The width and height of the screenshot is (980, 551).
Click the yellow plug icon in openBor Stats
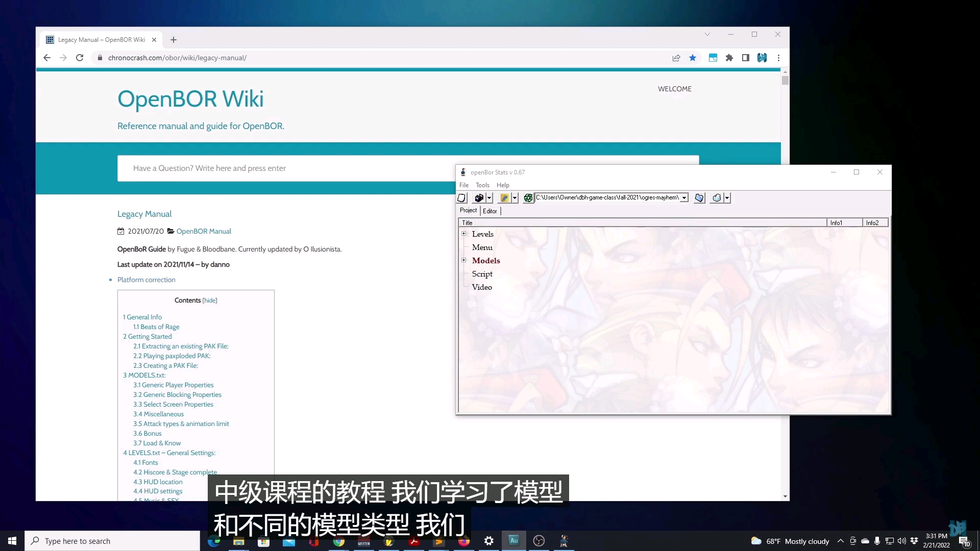click(x=505, y=198)
